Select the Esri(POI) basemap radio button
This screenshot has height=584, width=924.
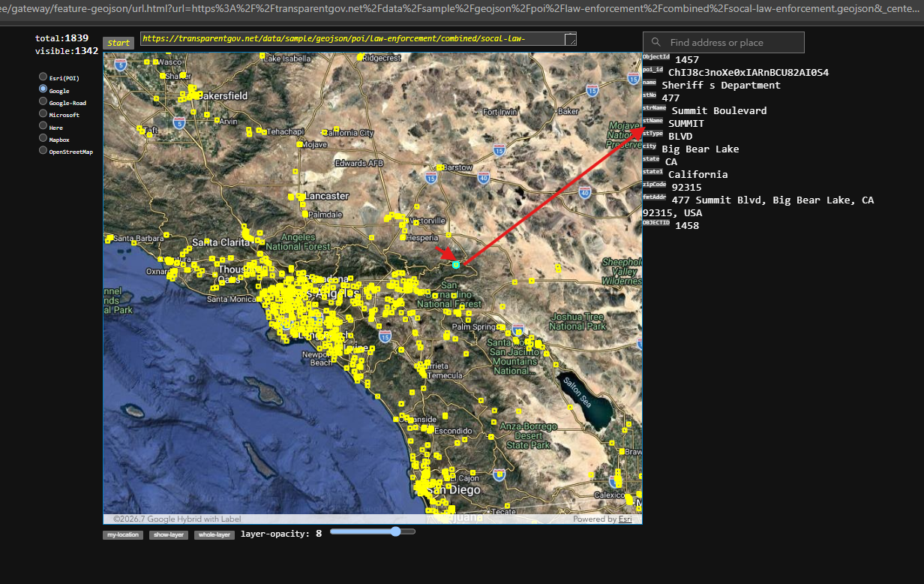[43, 77]
